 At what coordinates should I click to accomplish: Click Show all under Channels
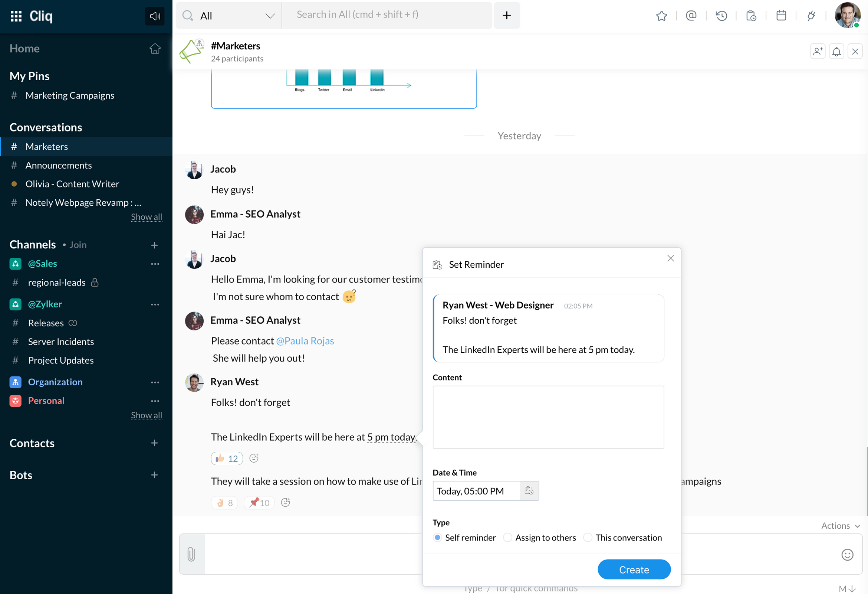click(147, 415)
